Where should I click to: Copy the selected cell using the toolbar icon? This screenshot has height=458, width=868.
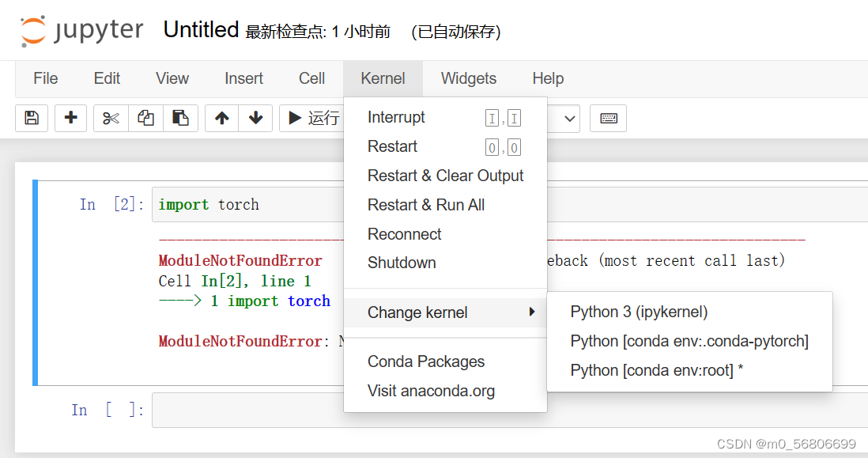tap(145, 118)
